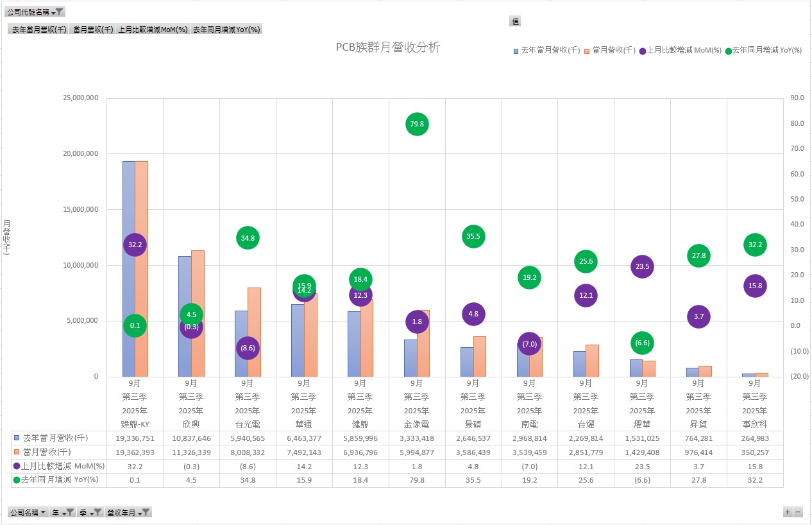Viewport: 812px width, 525px height.
Task: Click the green circle key in the YoY(%) table row
Action: (17, 480)
